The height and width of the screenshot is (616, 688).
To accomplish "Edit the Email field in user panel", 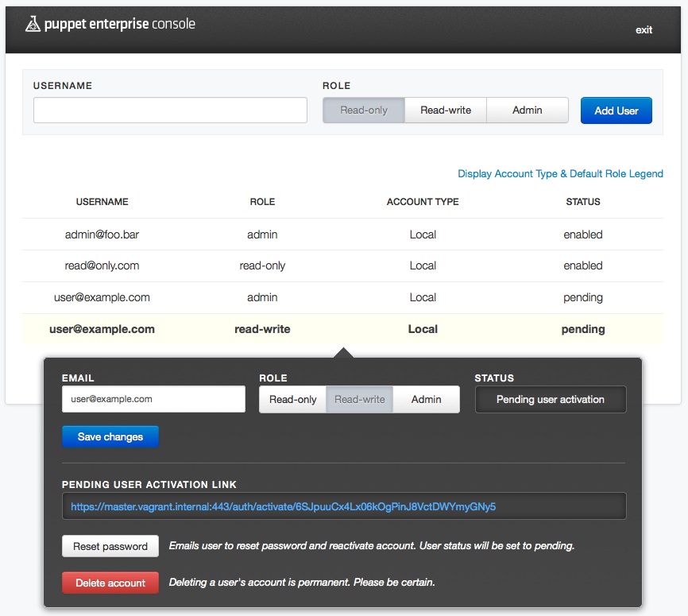I will pos(153,399).
